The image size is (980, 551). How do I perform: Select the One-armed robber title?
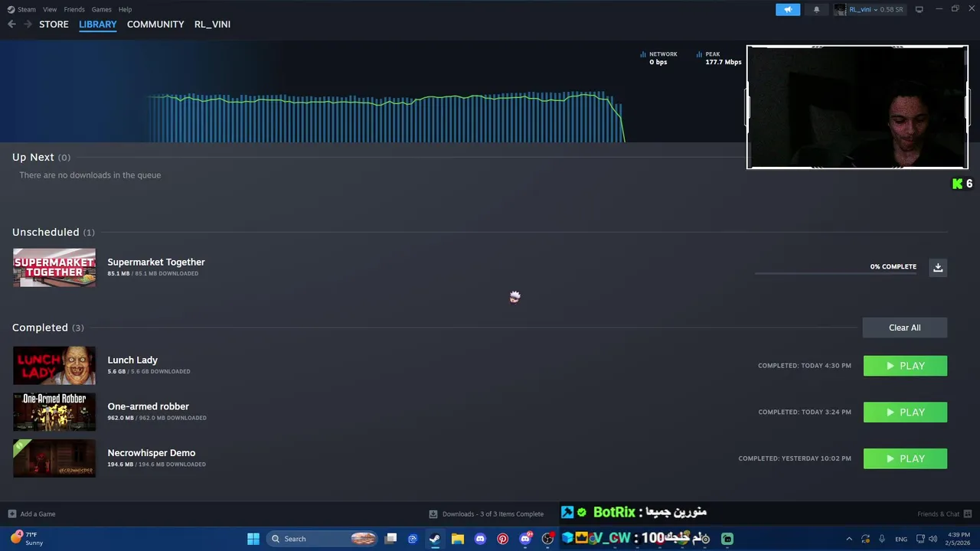point(148,406)
